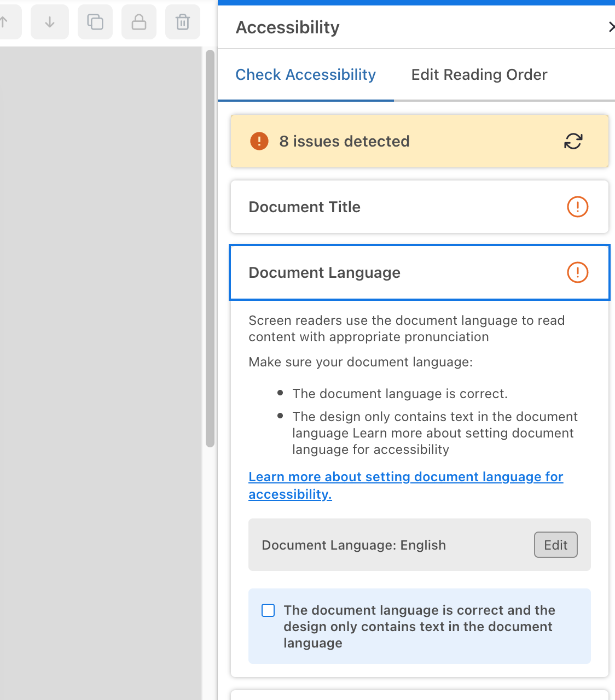Click the lock element icon
The image size is (615, 700).
(x=138, y=22)
